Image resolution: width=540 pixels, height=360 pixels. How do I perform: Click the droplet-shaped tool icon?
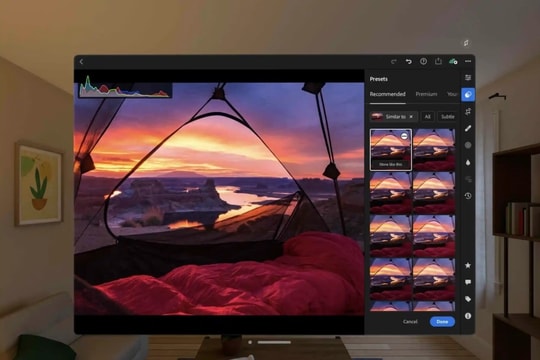(468, 162)
